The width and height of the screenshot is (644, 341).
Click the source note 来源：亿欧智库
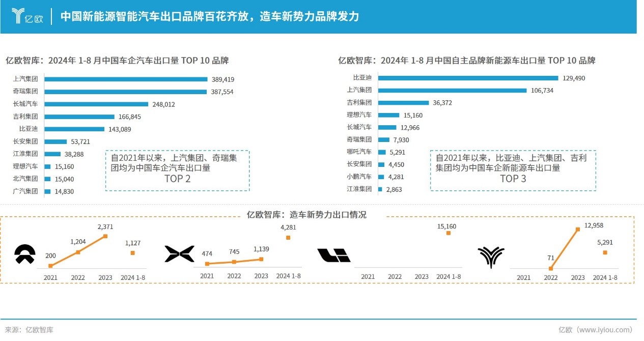coord(29,330)
